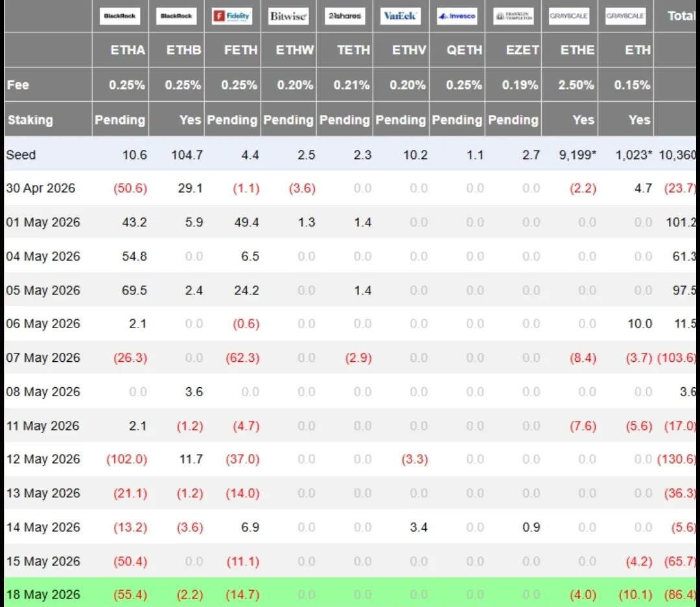Click the 12 May 2026 date

coord(43,459)
